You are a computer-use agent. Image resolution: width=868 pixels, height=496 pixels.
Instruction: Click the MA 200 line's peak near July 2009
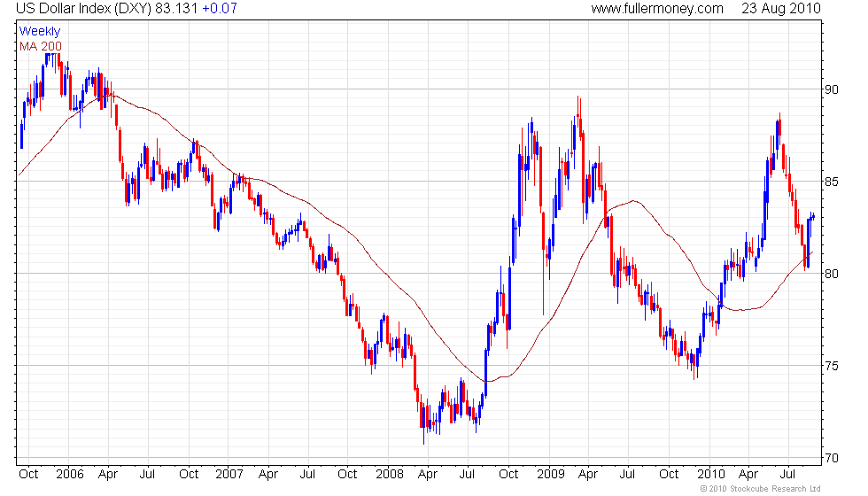[x=632, y=201]
